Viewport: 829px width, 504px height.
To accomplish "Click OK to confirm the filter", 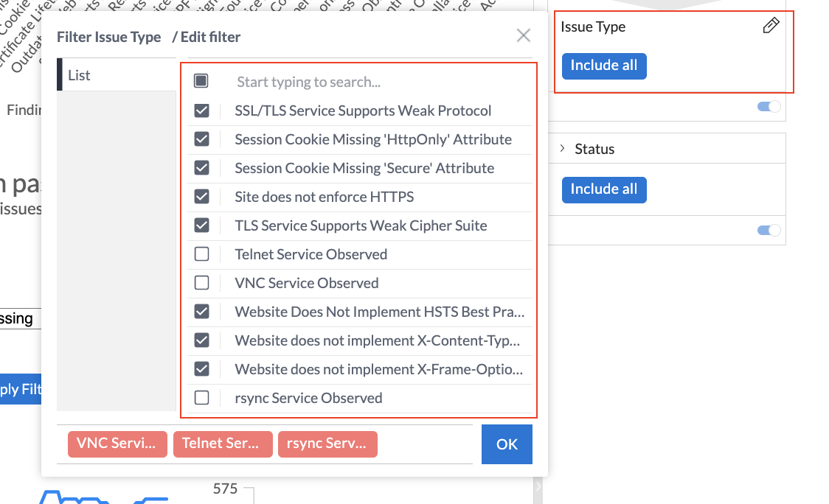I will click(507, 444).
